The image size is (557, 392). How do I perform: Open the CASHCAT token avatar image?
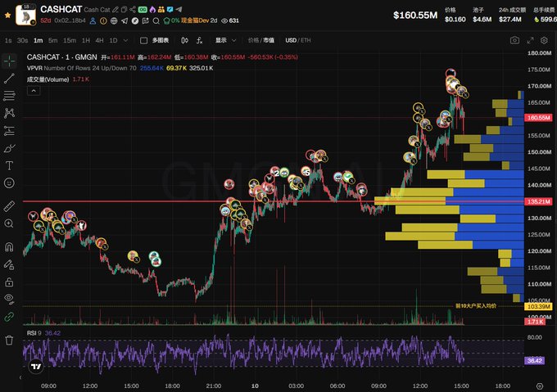point(25,16)
